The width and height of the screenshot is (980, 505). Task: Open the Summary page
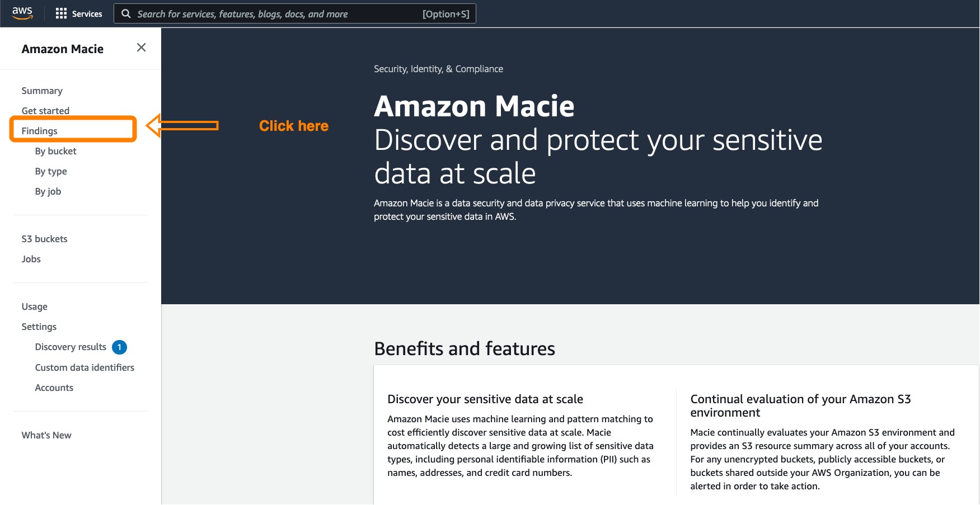[x=42, y=91]
